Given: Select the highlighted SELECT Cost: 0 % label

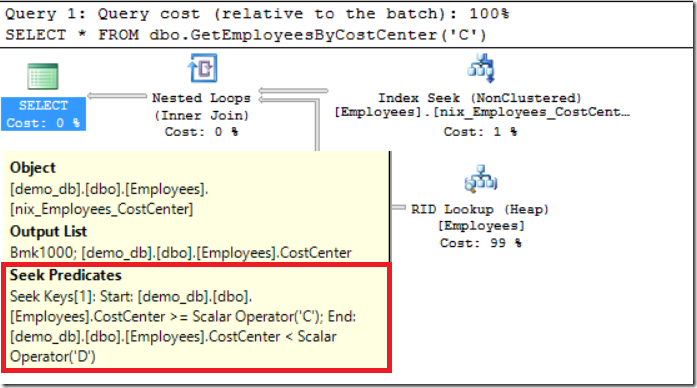Looking at the screenshot, I should pyautogui.click(x=43, y=114).
